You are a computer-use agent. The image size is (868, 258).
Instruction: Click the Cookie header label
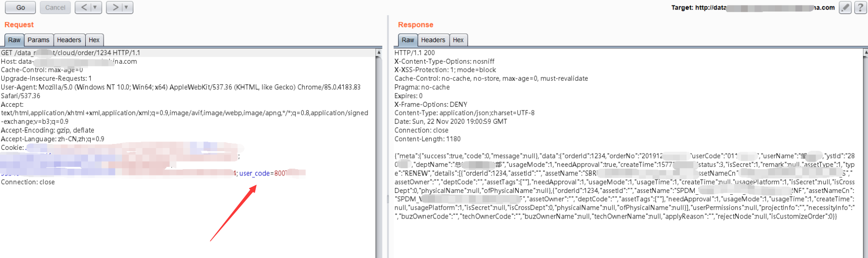pos(12,148)
